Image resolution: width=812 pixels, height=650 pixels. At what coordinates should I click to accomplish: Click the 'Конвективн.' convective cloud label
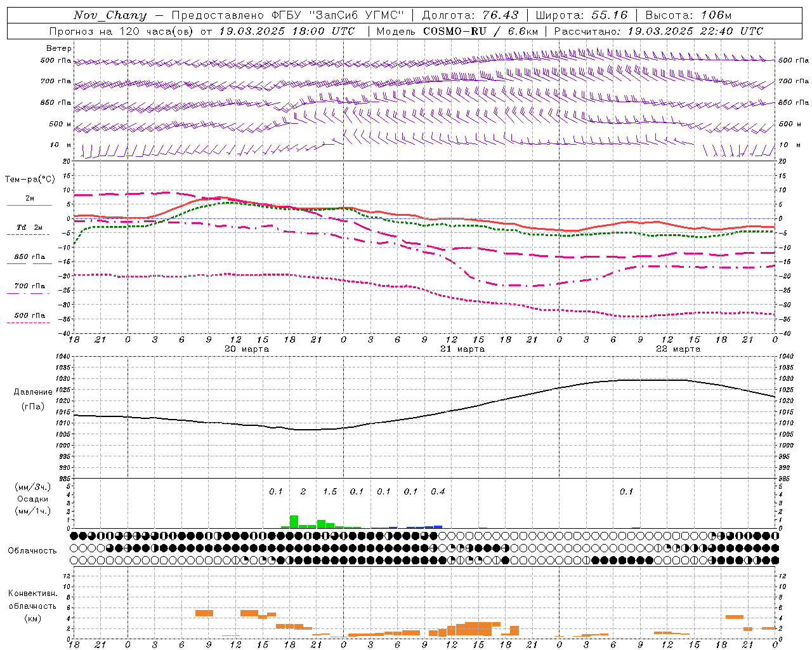(32, 594)
